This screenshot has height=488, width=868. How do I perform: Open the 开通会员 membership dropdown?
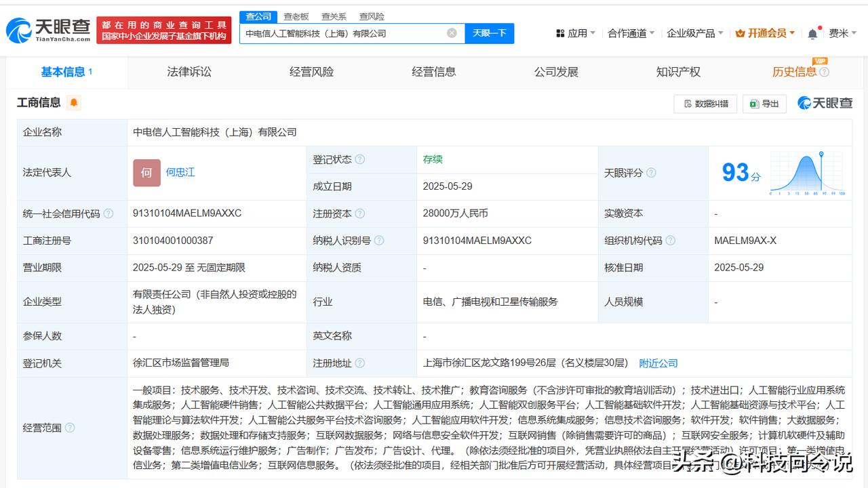pos(766,33)
